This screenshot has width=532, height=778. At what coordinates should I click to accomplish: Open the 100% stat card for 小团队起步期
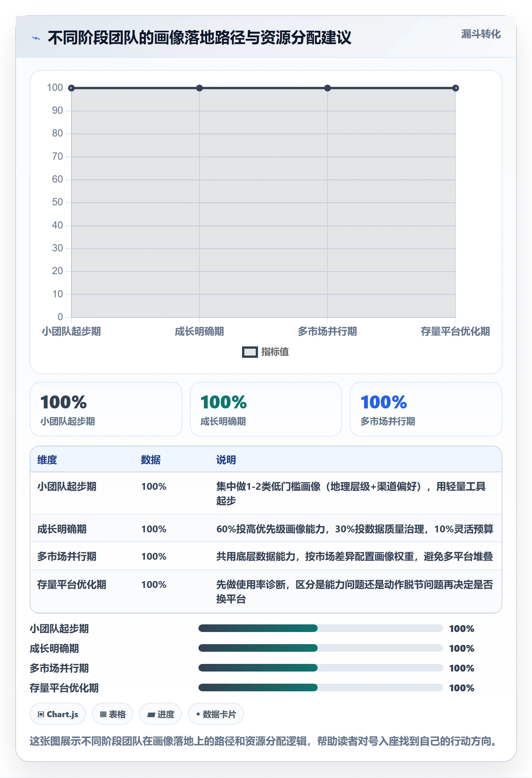click(106, 409)
